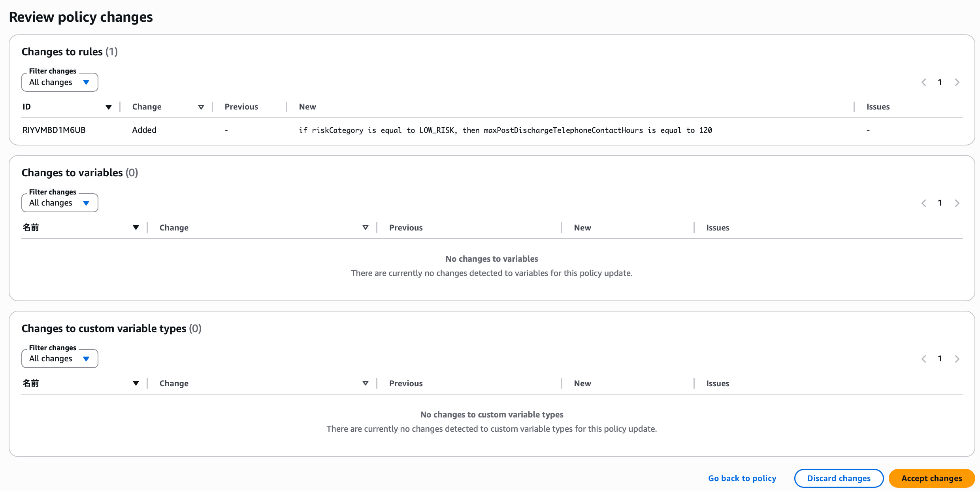Click Accept changes button
Screen dimensions: 980x491
(931, 478)
